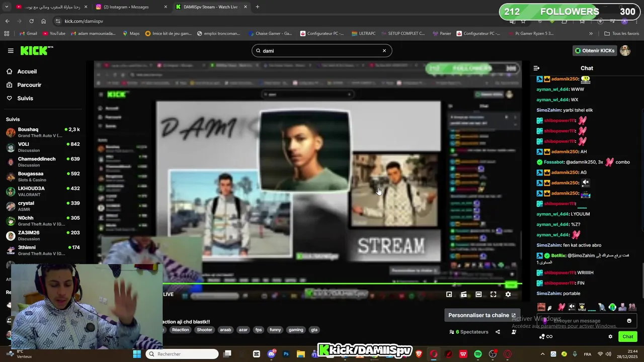
Task: Open the N0chh followed channel
Action: click(x=43, y=221)
